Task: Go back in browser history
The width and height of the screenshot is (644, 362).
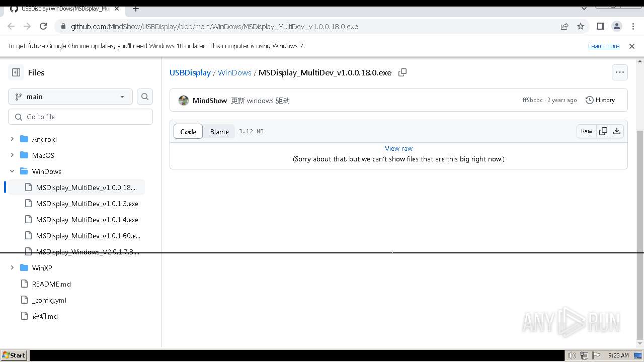Action: [x=11, y=26]
